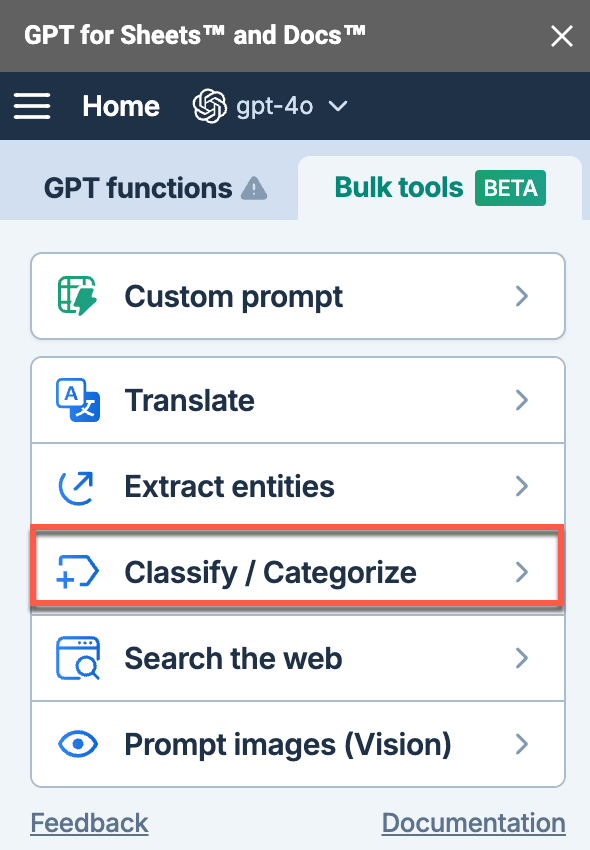
Task: Open Search the web via chevron
Action: (x=522, y=658)
